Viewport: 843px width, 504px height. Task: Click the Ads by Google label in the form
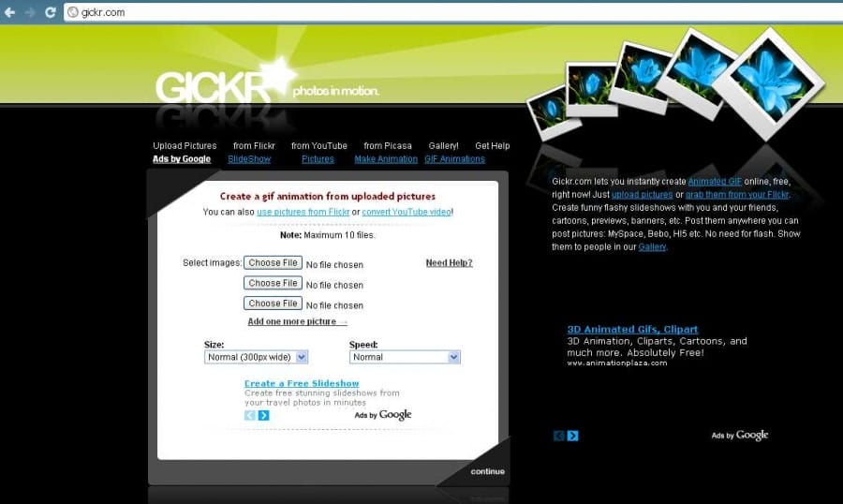(383, 415)
